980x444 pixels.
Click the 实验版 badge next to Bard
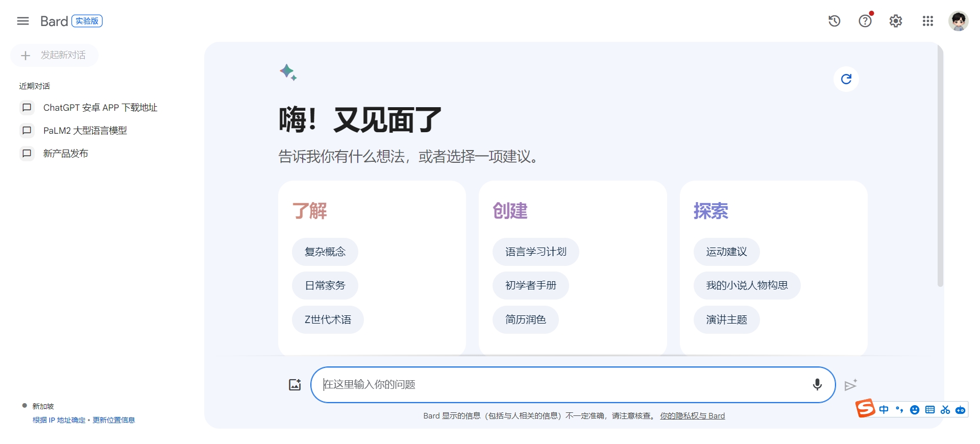tap(87, 21)
